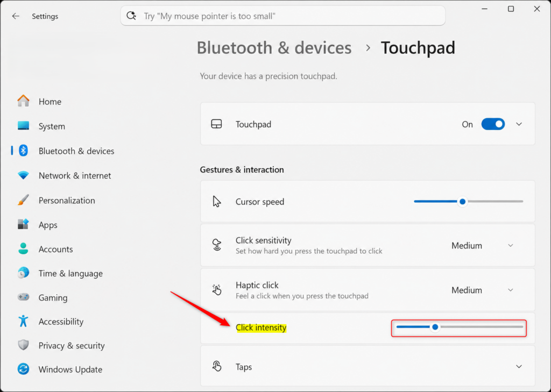
Task: Click the cursor arrow icon beside Cursor speed
Action: tap(217, 202)
